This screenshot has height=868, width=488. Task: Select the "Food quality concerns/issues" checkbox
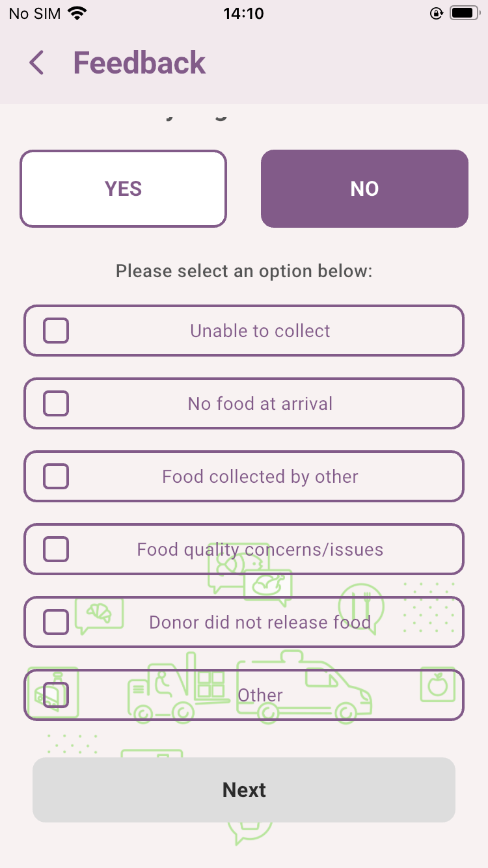56,549
